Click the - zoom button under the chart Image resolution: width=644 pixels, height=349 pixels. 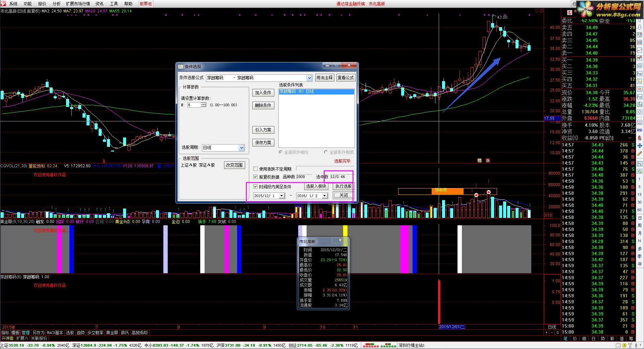click(x=552, y=333)
